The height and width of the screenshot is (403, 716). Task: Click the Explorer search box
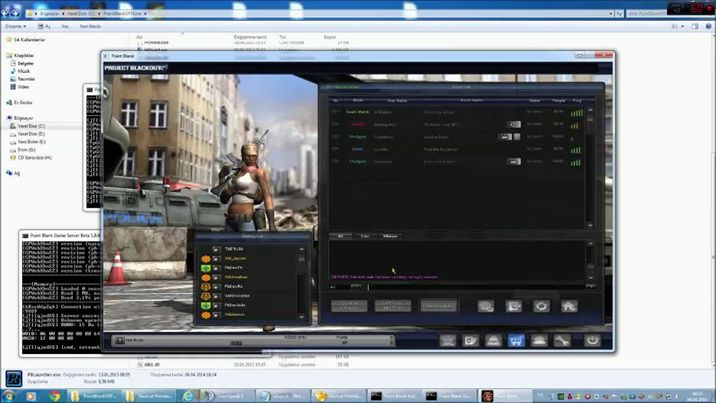pos(648,14)
